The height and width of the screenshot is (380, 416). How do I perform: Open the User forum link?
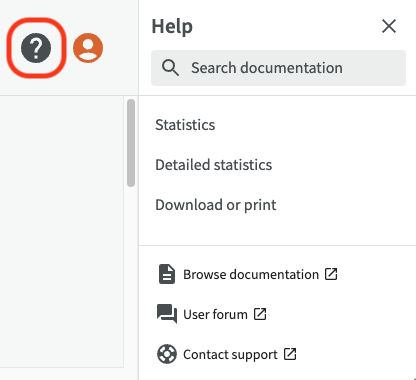[215, 314]
